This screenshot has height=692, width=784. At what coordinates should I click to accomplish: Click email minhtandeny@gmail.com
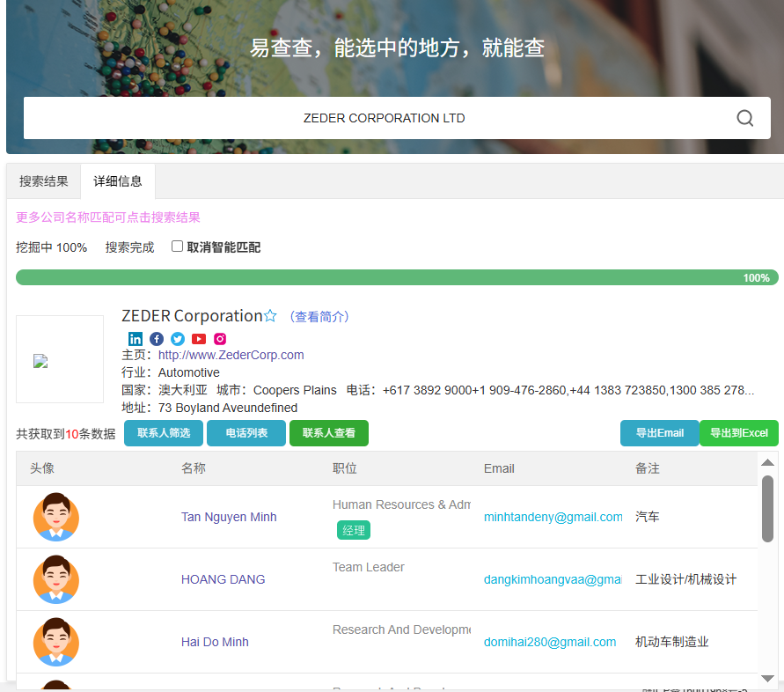(553, 517)
